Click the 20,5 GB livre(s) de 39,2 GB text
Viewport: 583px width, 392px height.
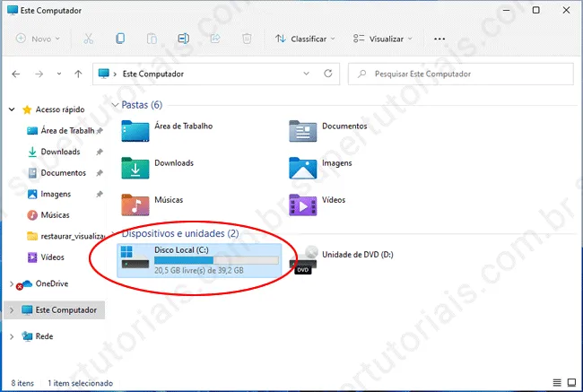coord(199,270)
